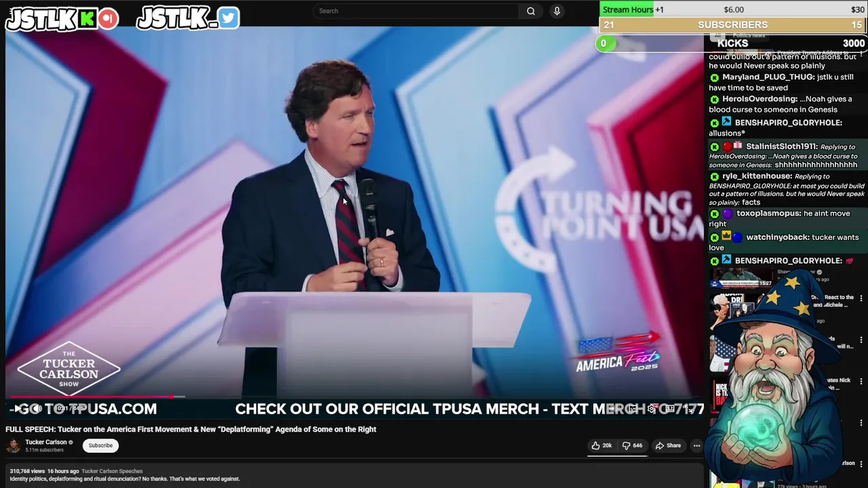Open menu for the 'React to the' suggested video
The image size is (868, 488).
click(x=861, y=298)
